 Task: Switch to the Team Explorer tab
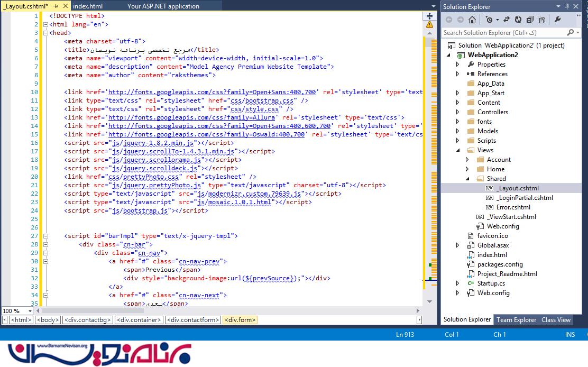pos(516,319)
